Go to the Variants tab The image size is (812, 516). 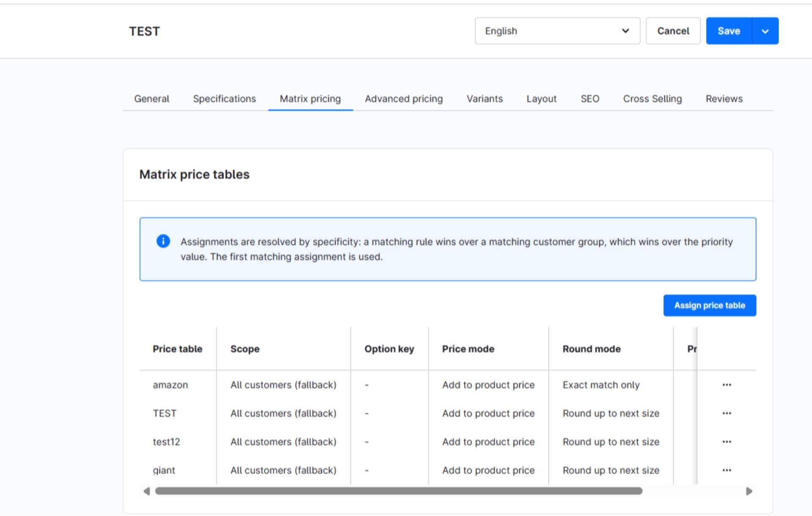coord(485,99)
